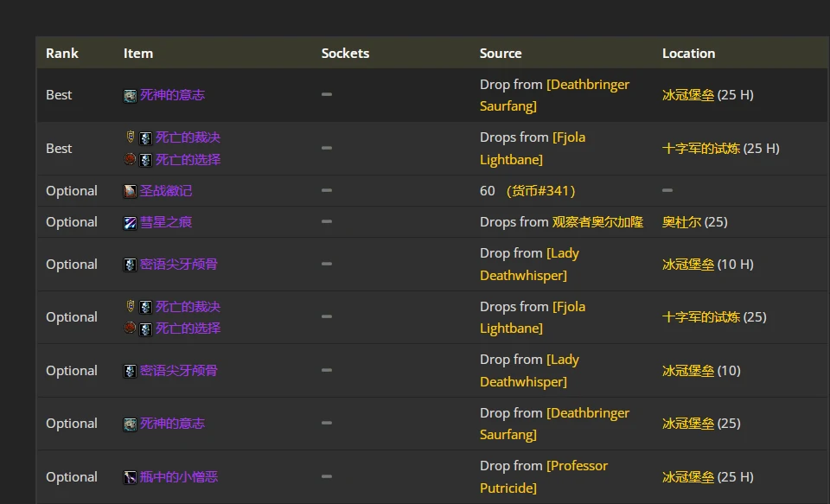Sort table by the Rank column header
The height and width of the screenshot is (504, 830).
tap(62, 54)
